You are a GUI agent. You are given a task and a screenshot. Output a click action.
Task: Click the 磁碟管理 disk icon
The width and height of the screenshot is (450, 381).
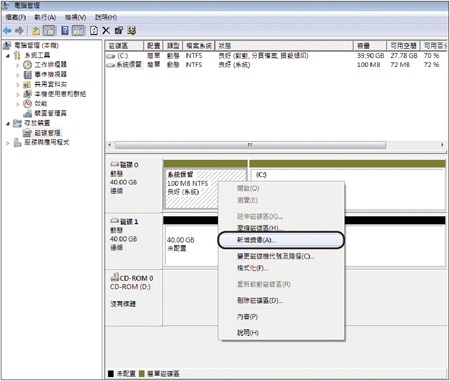click(x=27, y=133)
